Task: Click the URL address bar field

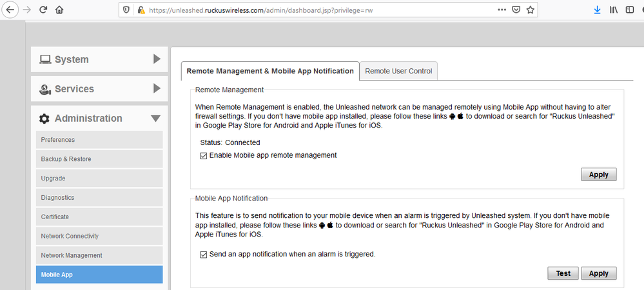Action: tap(322, 10)
